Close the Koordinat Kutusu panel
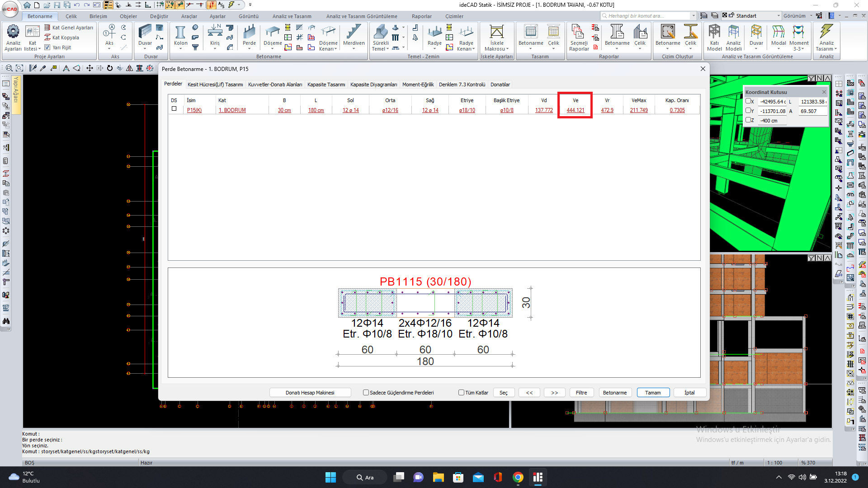 click(824, 92)
